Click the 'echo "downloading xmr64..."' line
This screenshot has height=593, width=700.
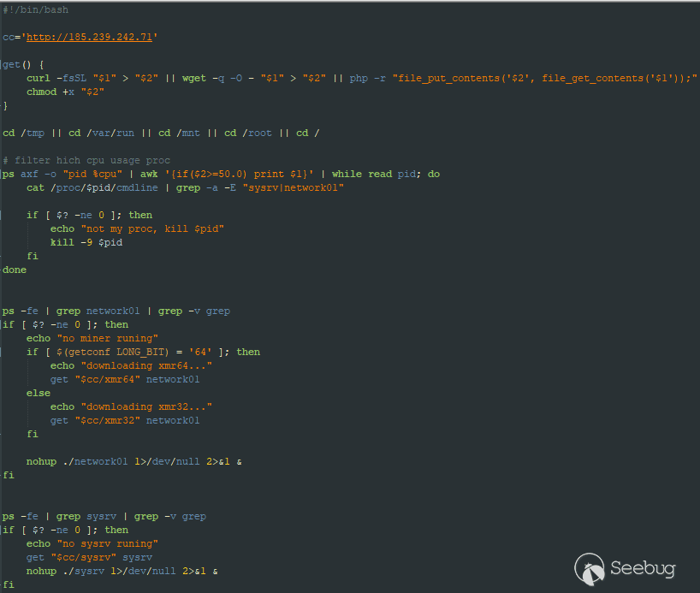[x=131, y=365]
